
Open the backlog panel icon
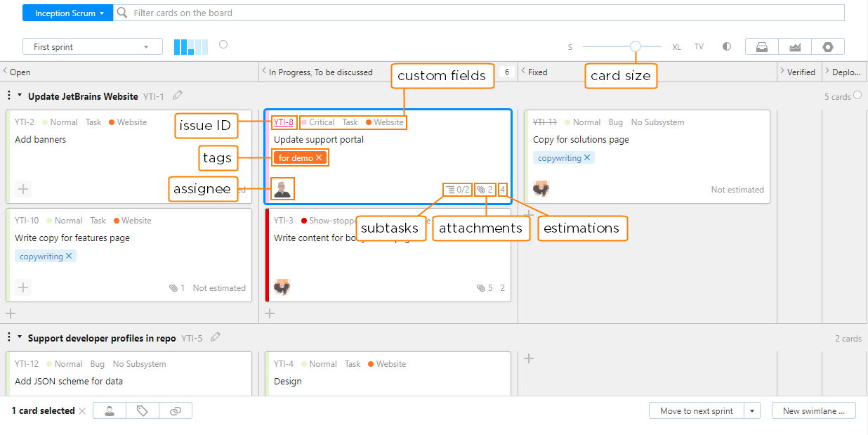tap(761, 46)
